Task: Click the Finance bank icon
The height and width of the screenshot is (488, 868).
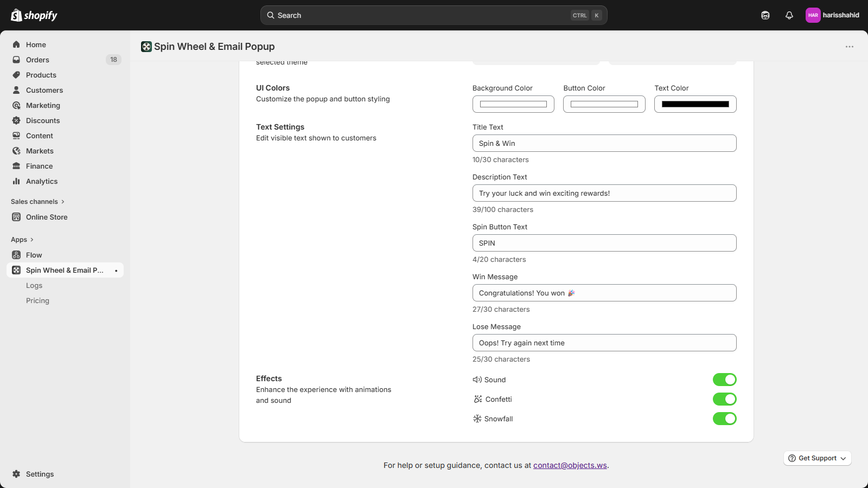Action: [x=16, y=166]
